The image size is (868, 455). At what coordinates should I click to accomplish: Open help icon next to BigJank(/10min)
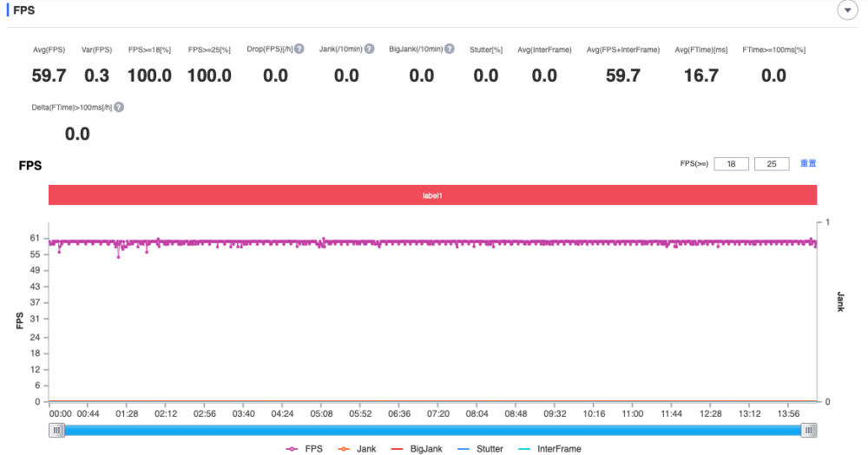pyautogui.click(x=450, y=49)
